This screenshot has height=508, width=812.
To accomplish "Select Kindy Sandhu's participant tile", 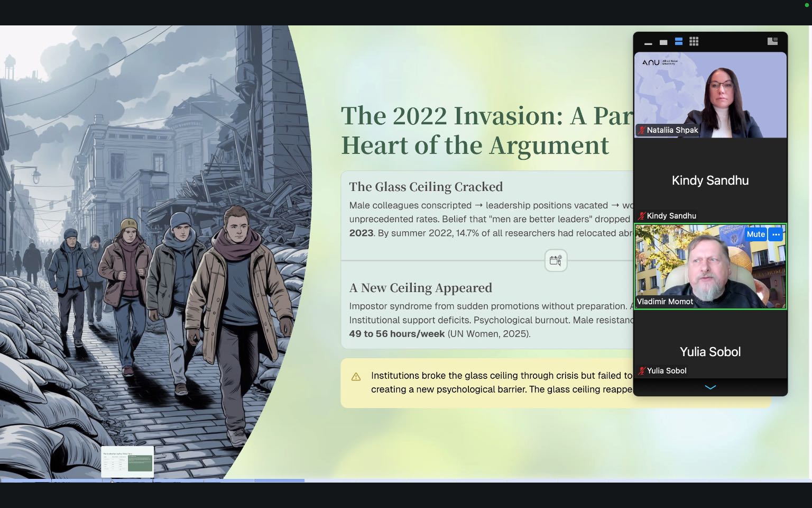I will [x=710, y=180].
